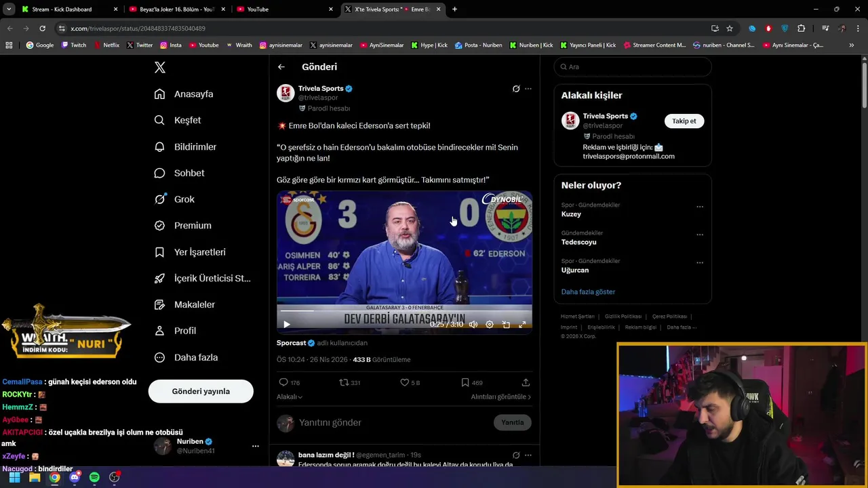The height and width of the screenshot is (488, 868).
Task: Open more options on bana lazım değil reply
Action: click(528, 455)
